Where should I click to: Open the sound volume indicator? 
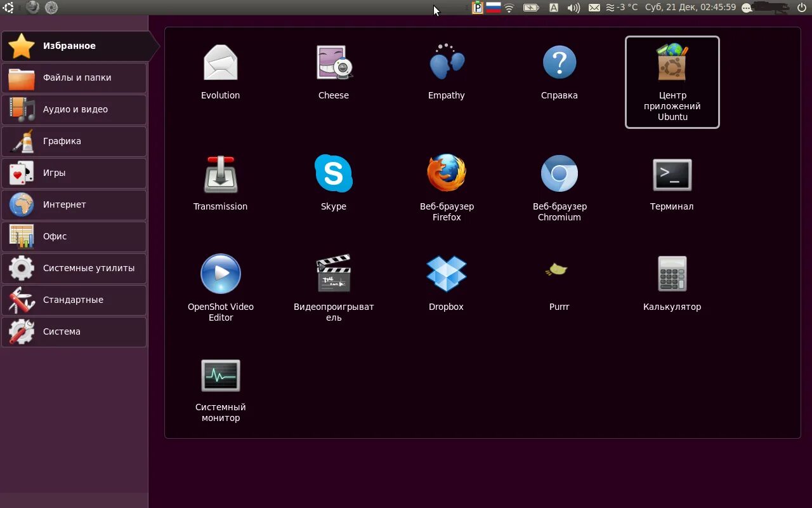click(x=573, y=8)
